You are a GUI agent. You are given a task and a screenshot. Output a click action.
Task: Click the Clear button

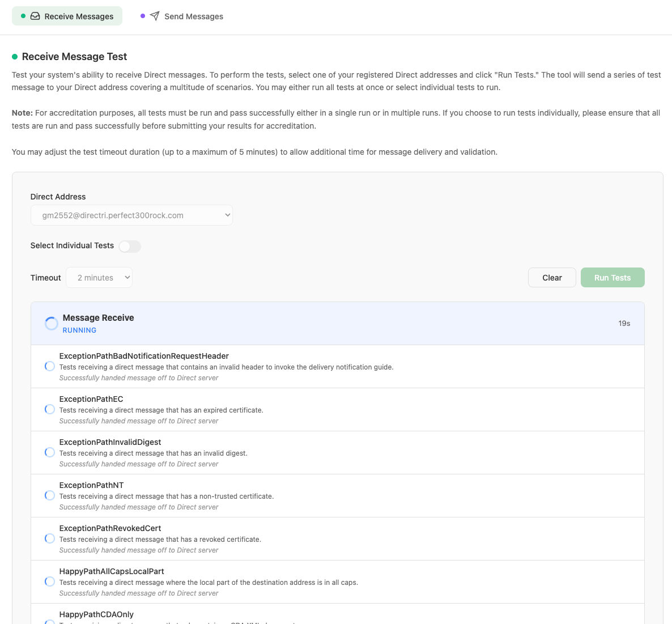click(x=552, y=278)
